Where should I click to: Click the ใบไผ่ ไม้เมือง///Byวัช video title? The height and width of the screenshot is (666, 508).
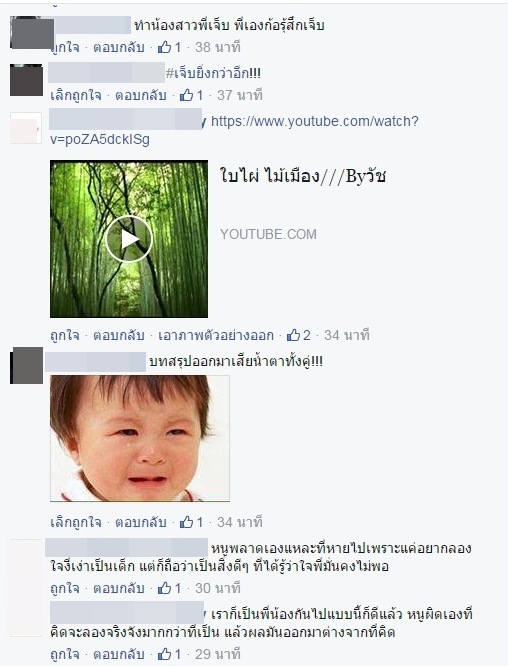303,176
